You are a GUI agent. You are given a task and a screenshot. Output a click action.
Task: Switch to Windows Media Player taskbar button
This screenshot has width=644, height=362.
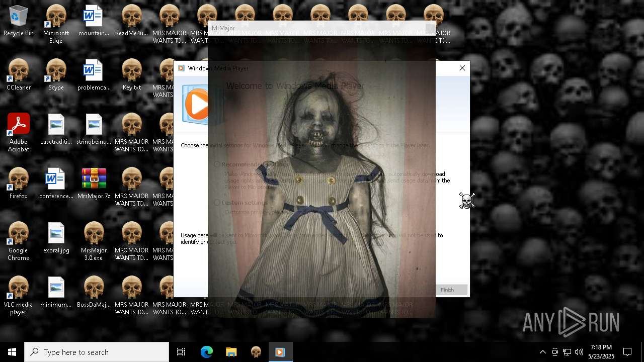click(x=280, y=352)
